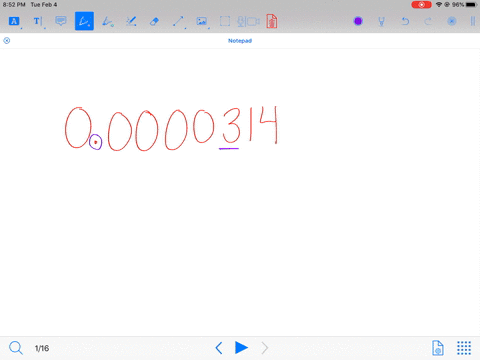Open the red document export icon
The image size is (480, 360).
pos(272,21)
